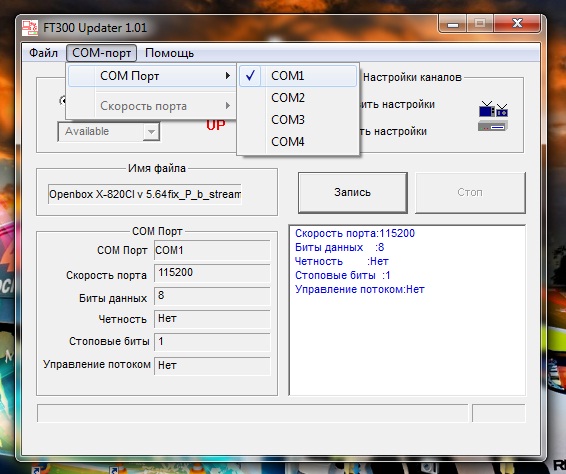Click the file name field with Openbox X-820CI

[x=145, y=194]
